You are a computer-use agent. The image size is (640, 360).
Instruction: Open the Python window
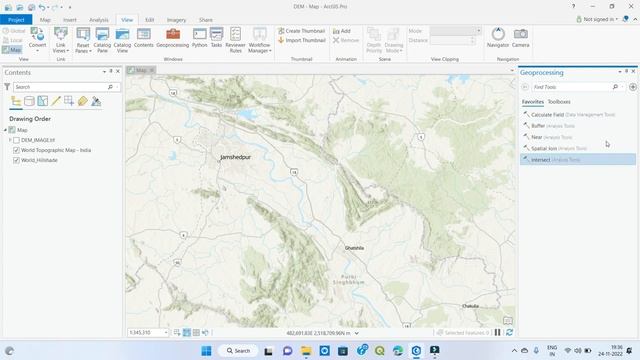point(200,38)
